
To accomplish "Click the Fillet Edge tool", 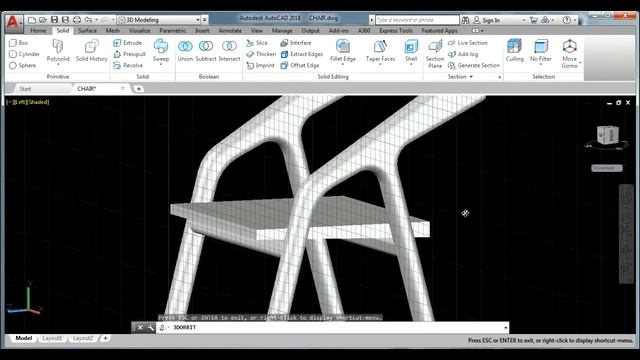I will coord(343,50).
